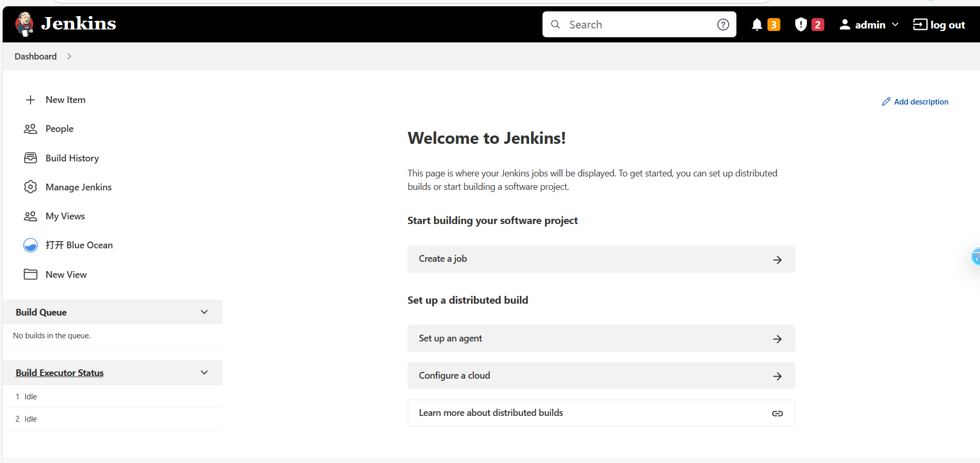
Task: Click link icon on Learn more row
Action: [x=777, y=413]
